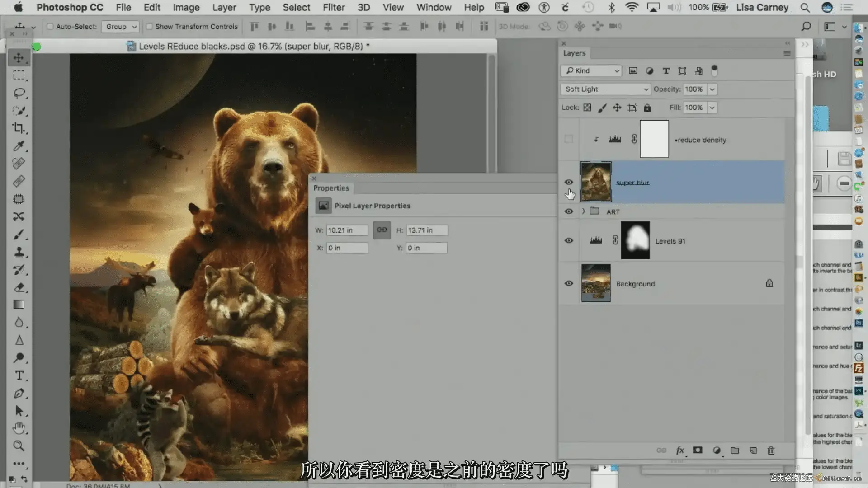Choose the Horizontal Type tool
Image resolution: width=868 pixels, height=488 pixels.
click(19, 375)
